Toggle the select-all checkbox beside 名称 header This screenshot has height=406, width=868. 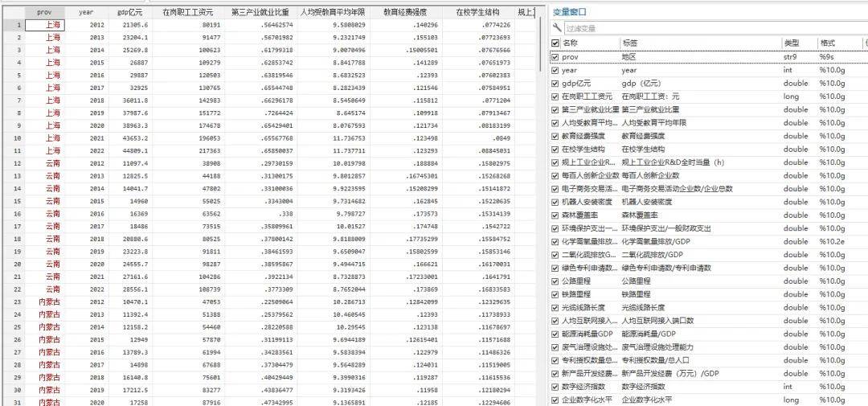coord(555,43)
